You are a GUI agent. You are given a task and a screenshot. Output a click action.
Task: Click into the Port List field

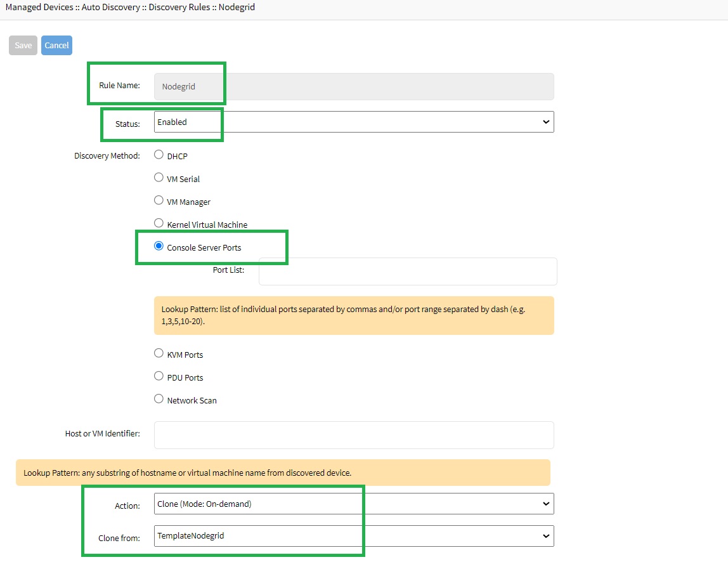[x=408, y=271]
